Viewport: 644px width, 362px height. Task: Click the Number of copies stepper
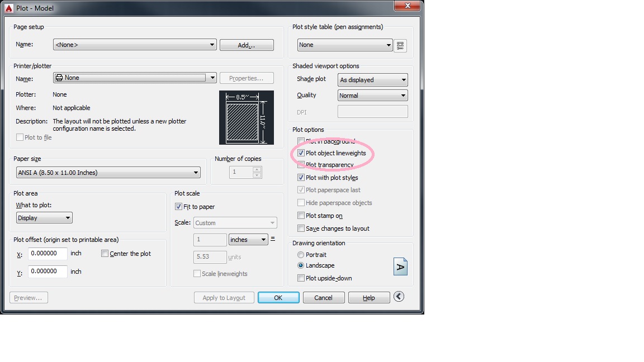pos(257,172)
